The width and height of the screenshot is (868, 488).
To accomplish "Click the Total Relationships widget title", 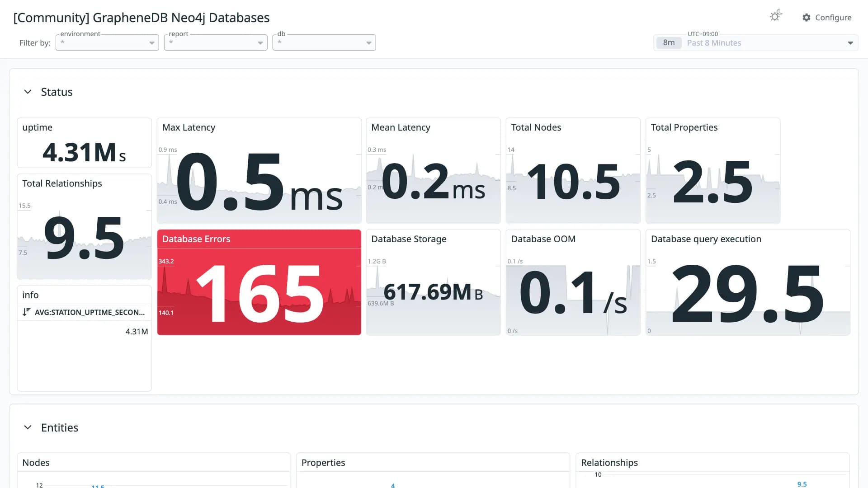I will coord(62,183).
